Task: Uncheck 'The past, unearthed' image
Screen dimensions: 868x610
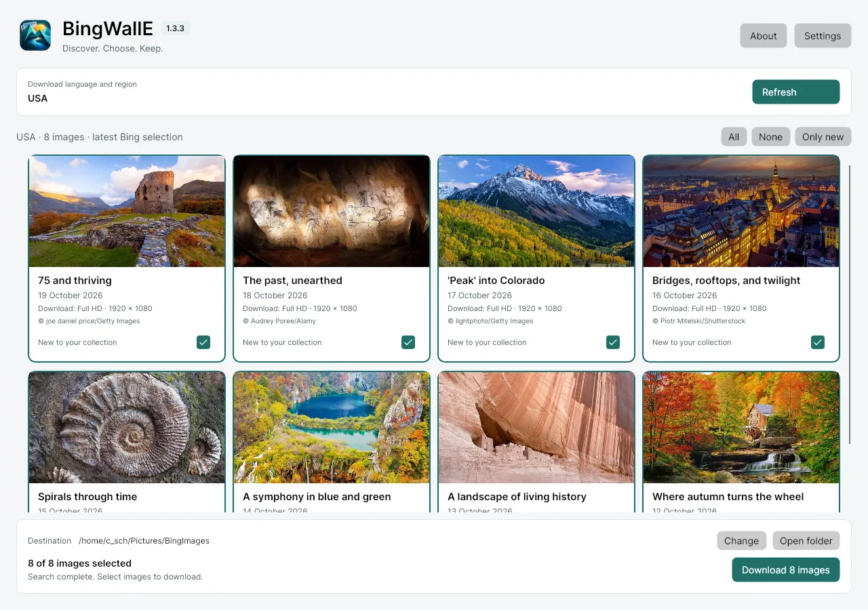Action: point(408,342)
